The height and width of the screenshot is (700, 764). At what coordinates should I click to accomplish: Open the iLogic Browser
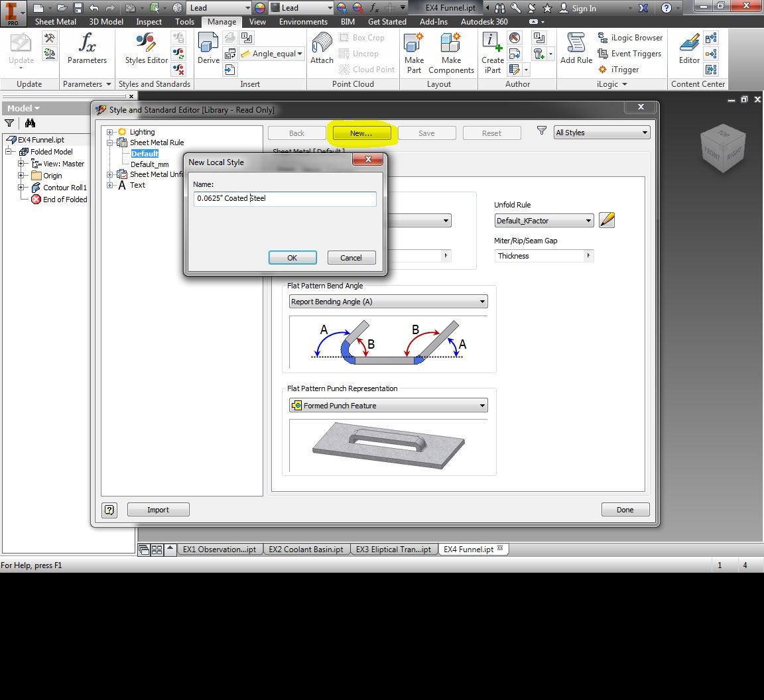[x=631, y=37]
